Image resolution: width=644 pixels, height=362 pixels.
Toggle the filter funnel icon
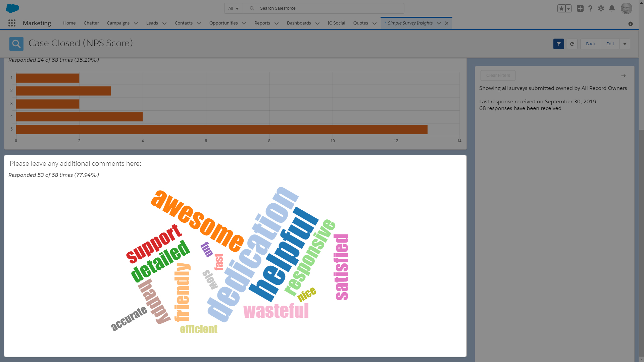point(558,44)
